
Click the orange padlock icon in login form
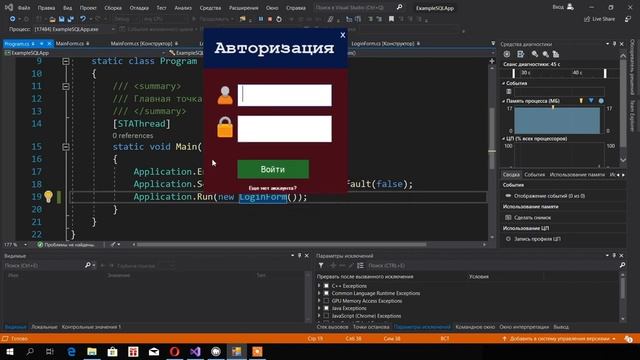[x=225, y=127]
